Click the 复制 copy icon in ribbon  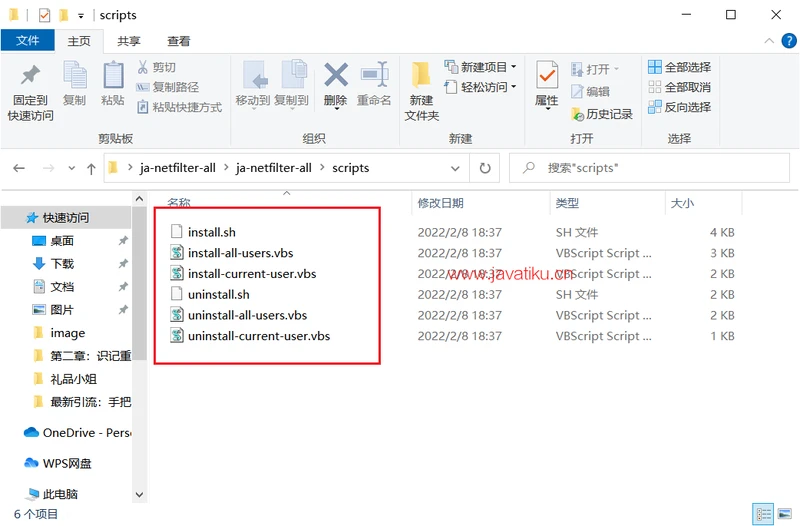tap(75, 77)
